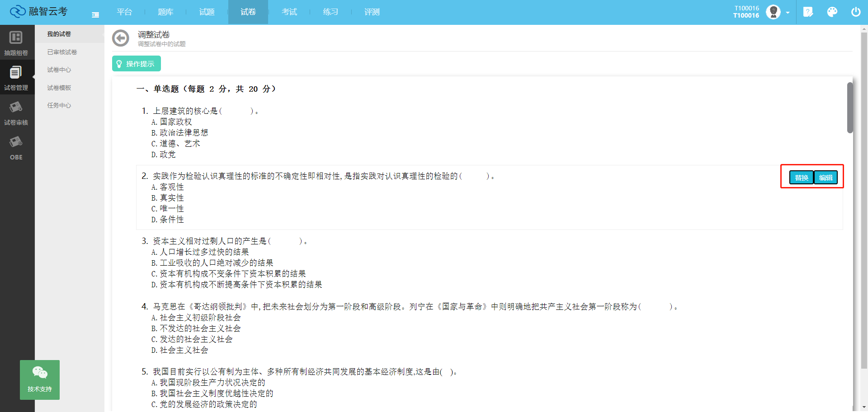The width and height of the screenshot is (868, 412).
Task: Expand the user account dropdown arrow
Action: tap(788, 13)
